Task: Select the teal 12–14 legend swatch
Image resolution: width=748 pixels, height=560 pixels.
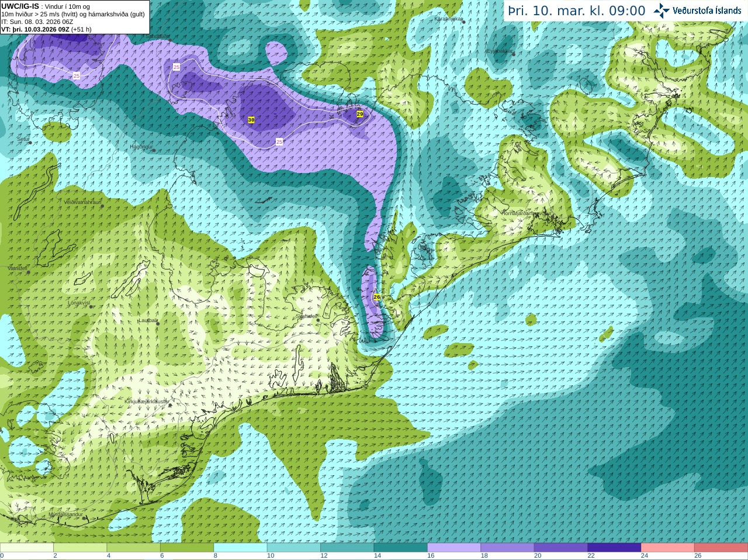Action: click(x=347, y=548)
